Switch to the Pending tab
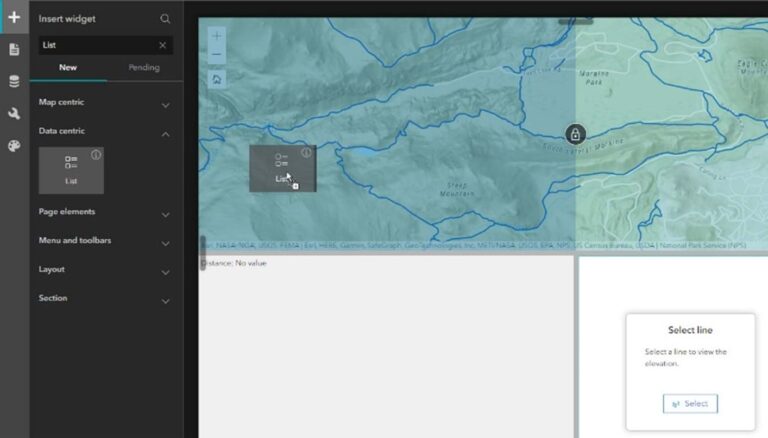Viewport: 768px width, 438px height. [x=144, y=68]
